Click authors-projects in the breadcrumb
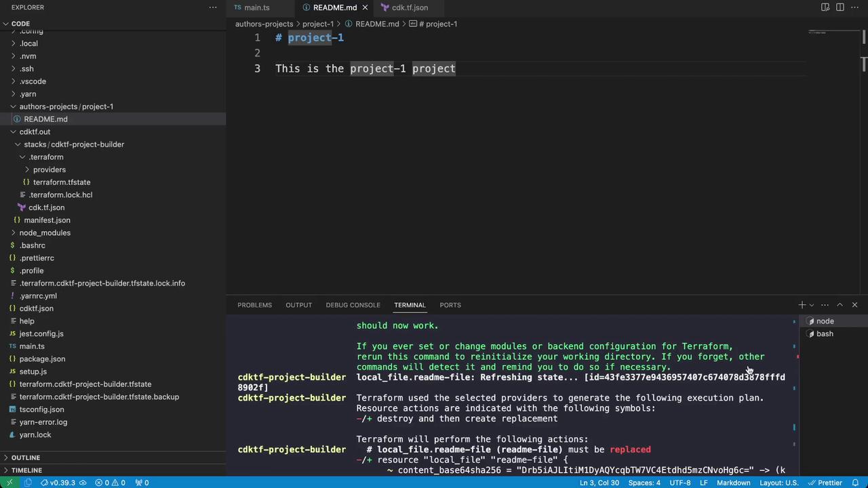This screenshot has height=488, width=868. point(264,24)
